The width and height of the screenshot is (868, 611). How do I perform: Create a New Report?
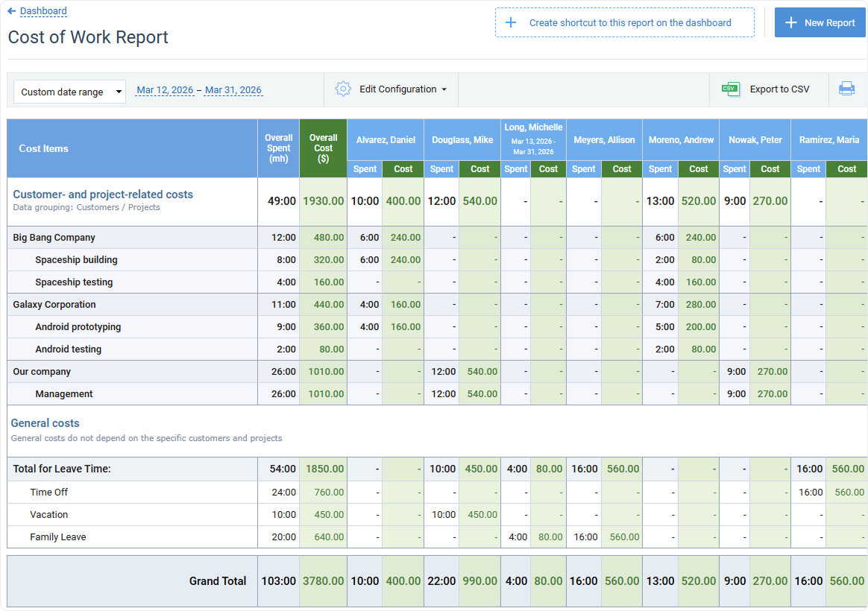click(x=820, y=22)
